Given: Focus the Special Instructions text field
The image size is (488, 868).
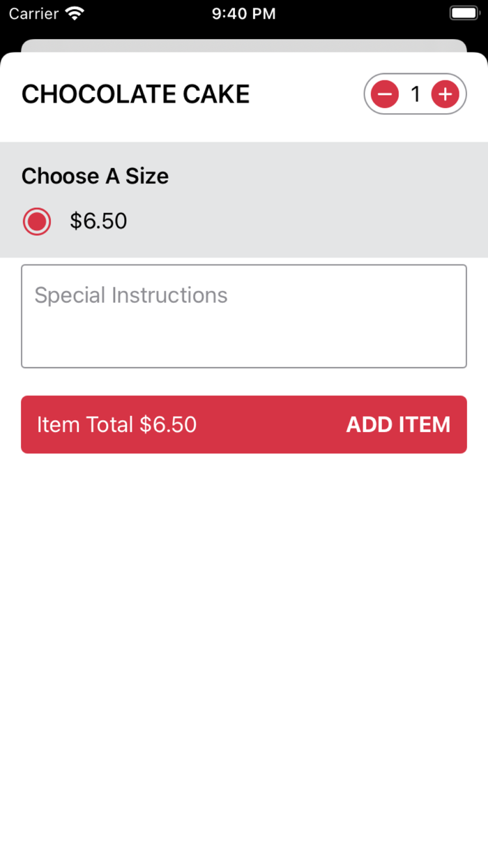Looking at the screenshot, I should 244,316.
